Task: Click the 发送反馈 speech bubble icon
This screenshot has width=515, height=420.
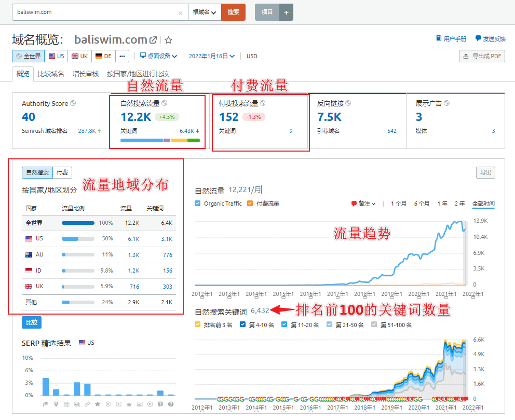Action: 478,39
